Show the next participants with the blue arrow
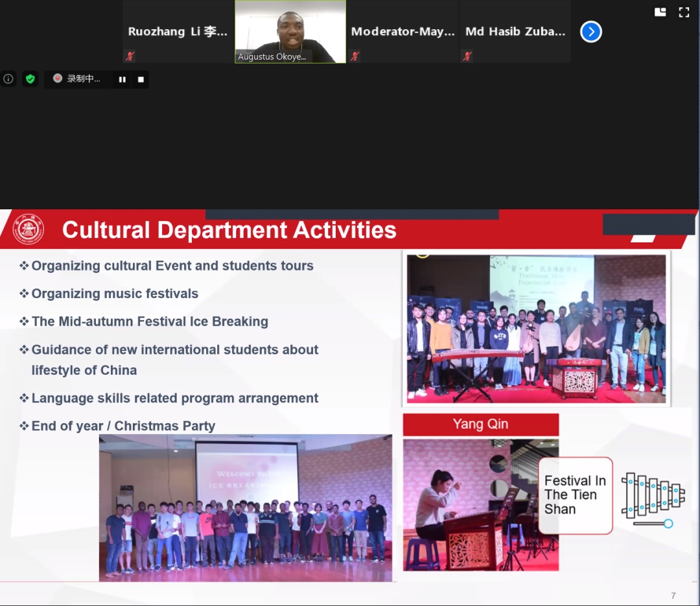700x606 pixels. pyautogui.click(x=590, y=32)
